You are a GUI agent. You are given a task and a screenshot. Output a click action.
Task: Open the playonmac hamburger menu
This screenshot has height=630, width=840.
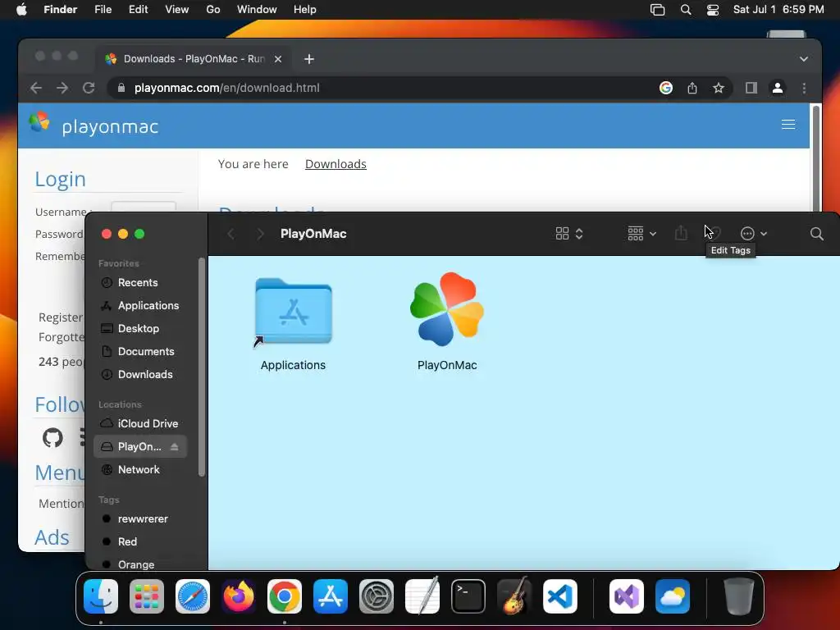(788, 125)
